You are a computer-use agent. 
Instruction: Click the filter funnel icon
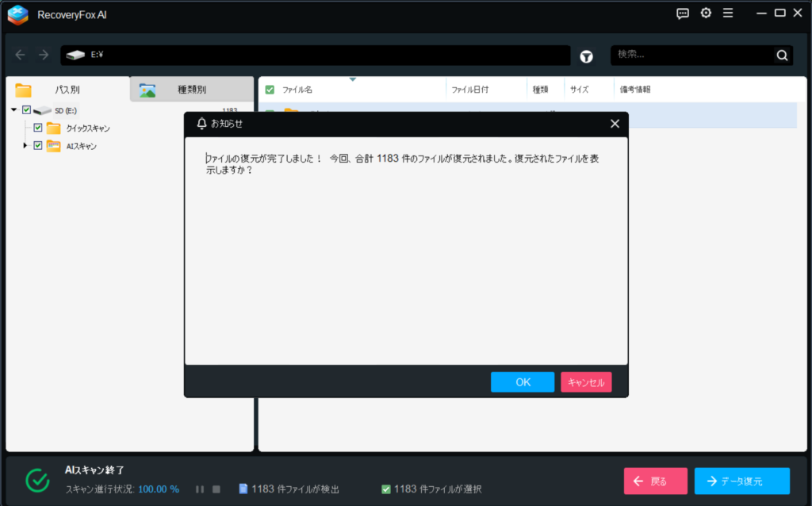click(x=586, y=56)
